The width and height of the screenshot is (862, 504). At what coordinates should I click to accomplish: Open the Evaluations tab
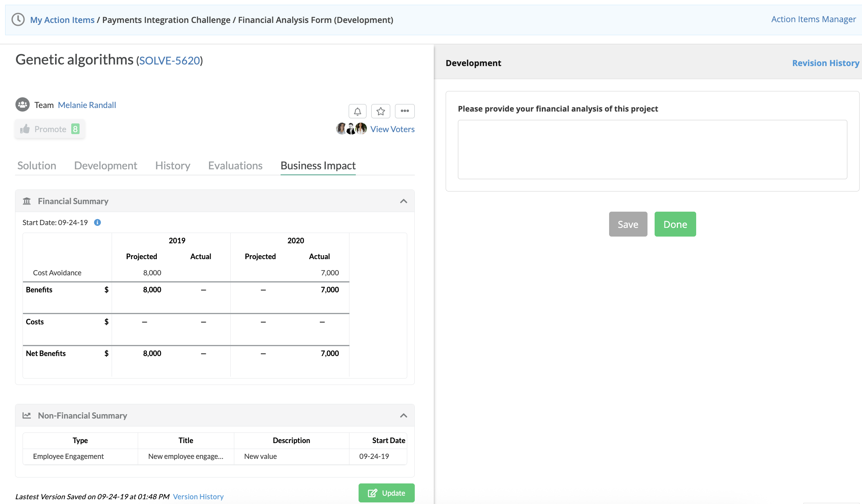pyautogui.click(x=235, y=165)
